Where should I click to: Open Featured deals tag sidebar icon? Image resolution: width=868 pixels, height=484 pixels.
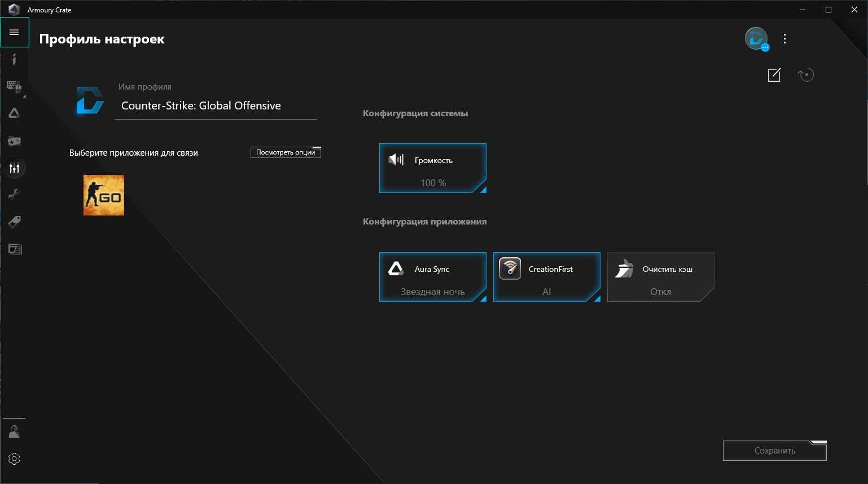(x=14, y=222)
